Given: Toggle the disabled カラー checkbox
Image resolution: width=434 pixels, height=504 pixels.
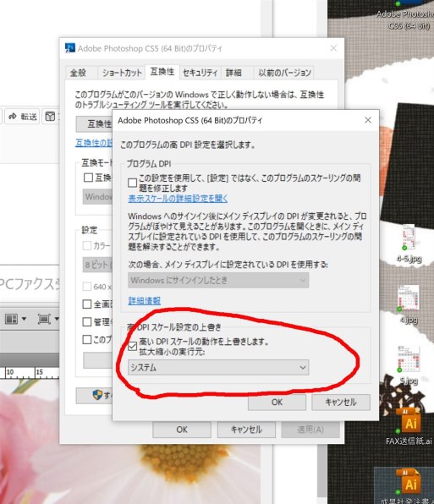Looking at the screenshot, I should tap(87, 246).
